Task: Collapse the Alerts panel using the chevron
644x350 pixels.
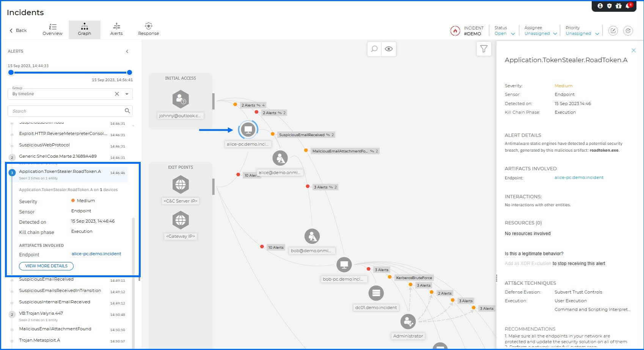Action: [x=127, y=51]
